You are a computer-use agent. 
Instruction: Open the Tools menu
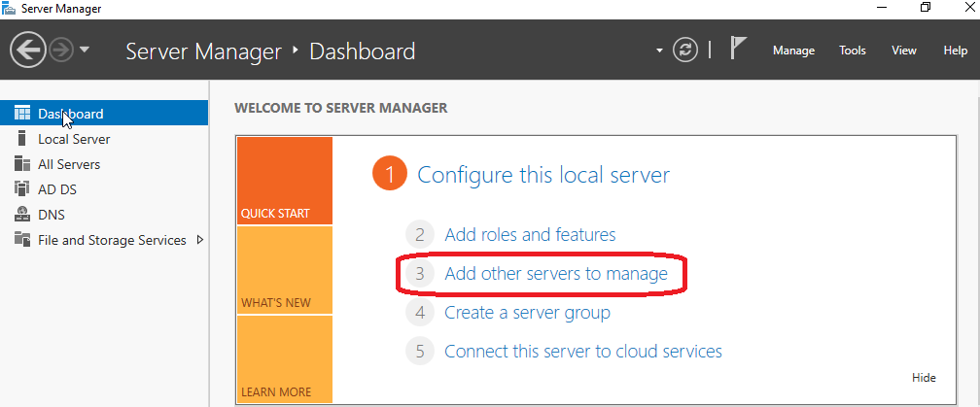(x=853, y=51)
